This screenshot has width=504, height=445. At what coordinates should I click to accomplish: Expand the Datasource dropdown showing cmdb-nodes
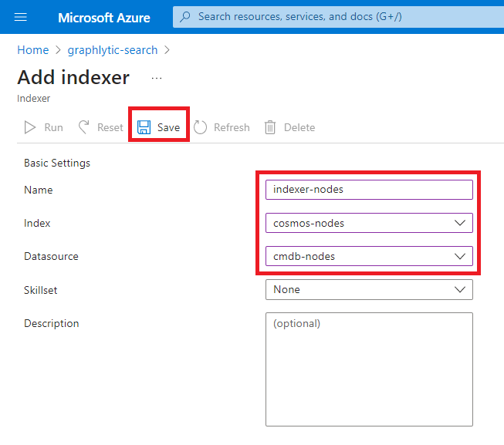coord(460,256)
